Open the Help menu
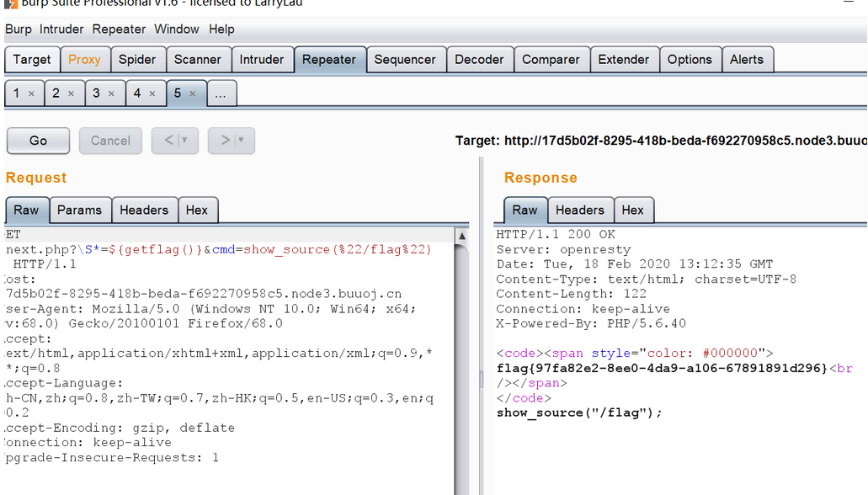 [x=221, y=29]
